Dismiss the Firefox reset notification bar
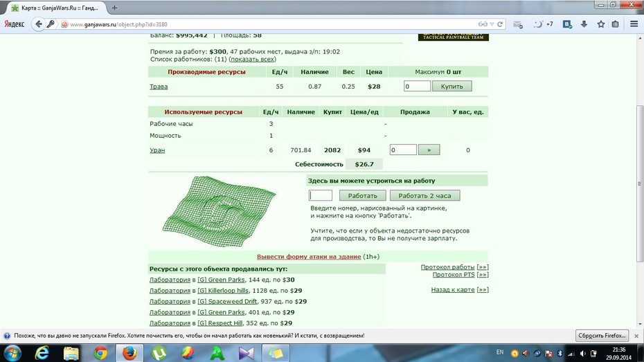644x362 pixels. coord(636,336)
